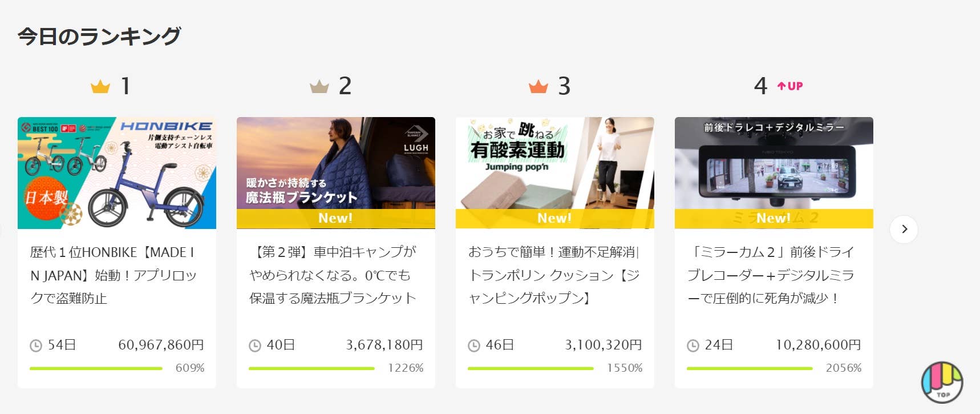The image size is (980, 414).
Task: Open the おうちで簡単 trampoline cushion title link
Action: pos(554,275)
